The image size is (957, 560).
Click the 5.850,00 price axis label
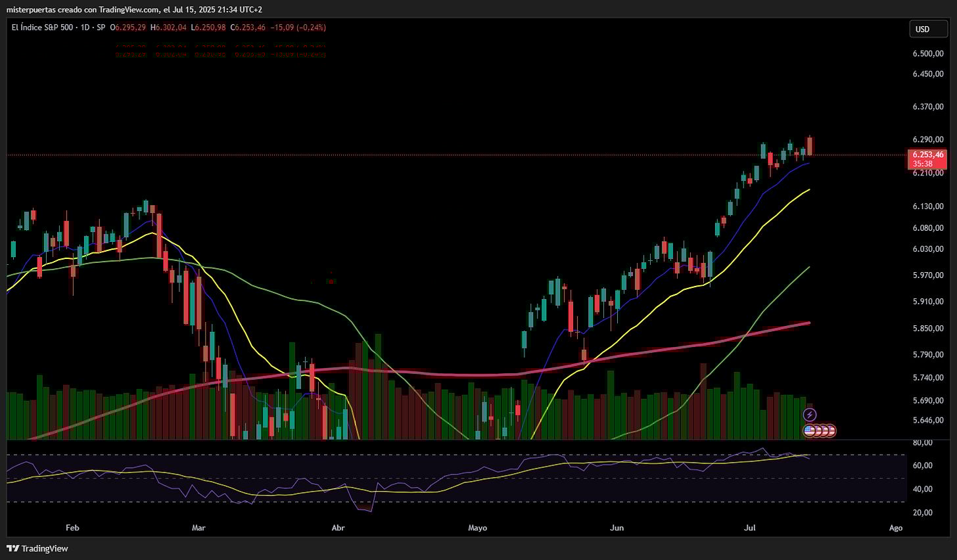point(928,329)
